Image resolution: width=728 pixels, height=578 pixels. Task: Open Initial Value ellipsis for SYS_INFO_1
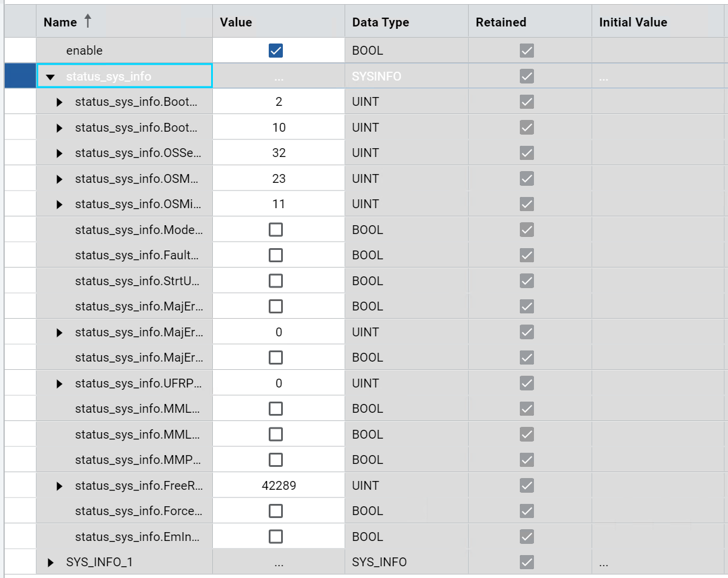click(604, 563)
